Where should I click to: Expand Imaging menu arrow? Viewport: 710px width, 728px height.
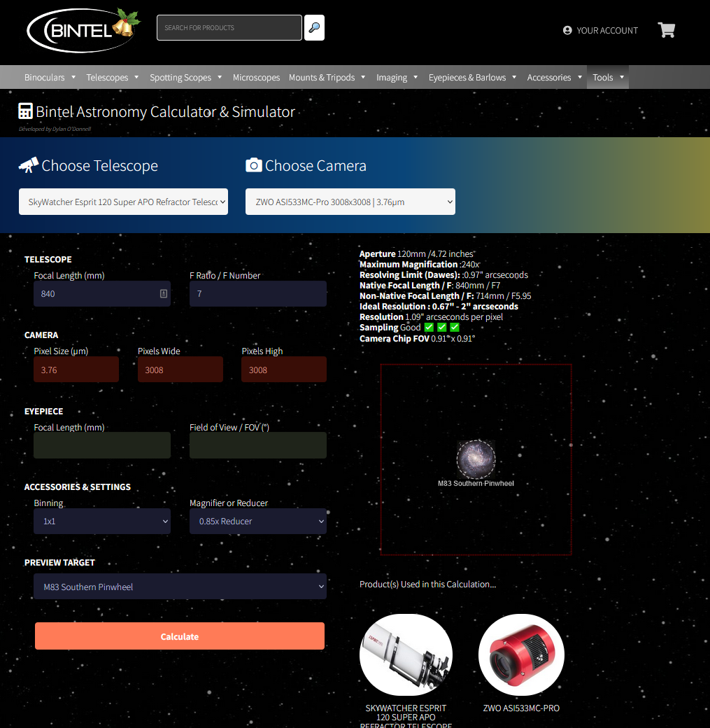[416, 77]
